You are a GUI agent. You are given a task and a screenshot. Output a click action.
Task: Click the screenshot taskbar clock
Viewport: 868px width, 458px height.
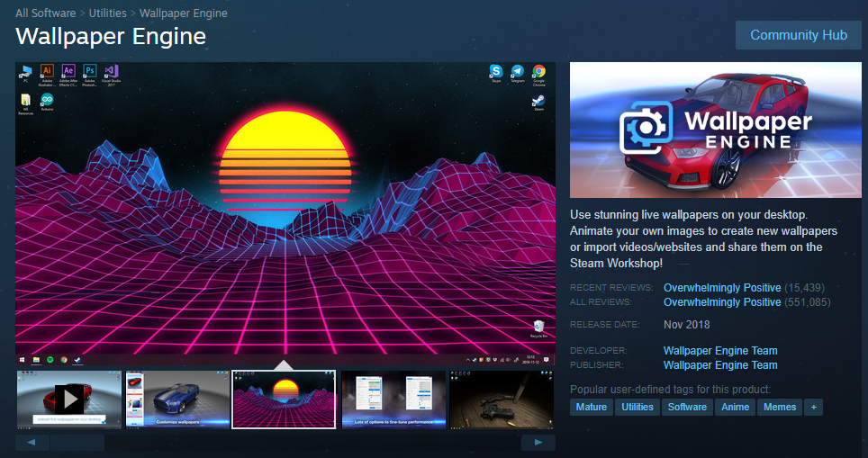click(x=531, y=360)
